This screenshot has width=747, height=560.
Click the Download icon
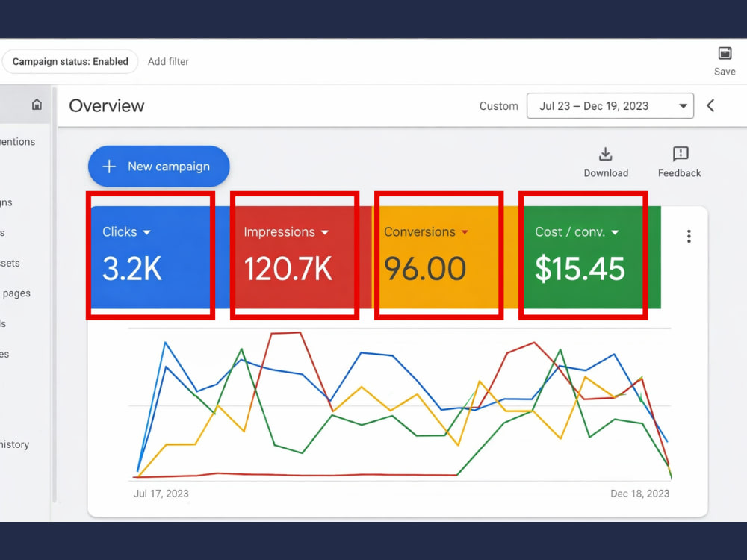[606, 155]
